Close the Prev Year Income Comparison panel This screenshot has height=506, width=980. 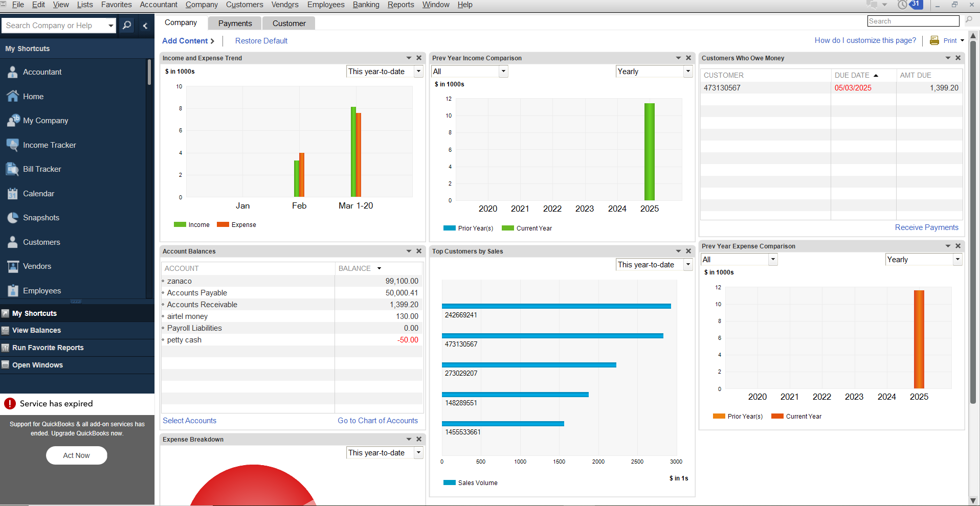688,58
